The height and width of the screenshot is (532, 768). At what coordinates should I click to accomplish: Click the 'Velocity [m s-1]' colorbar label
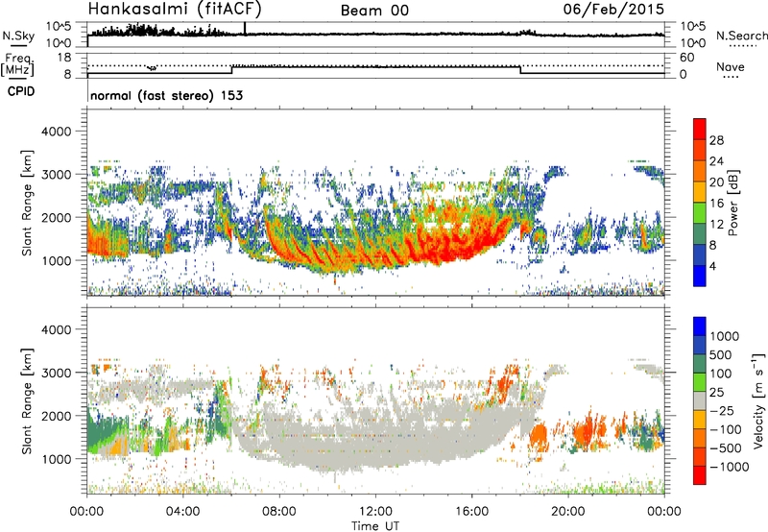(x=758, y=400)
